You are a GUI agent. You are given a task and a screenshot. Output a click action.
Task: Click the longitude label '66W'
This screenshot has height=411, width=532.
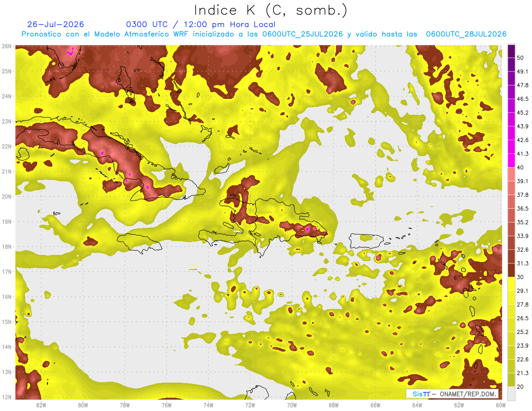click(376, 405)
